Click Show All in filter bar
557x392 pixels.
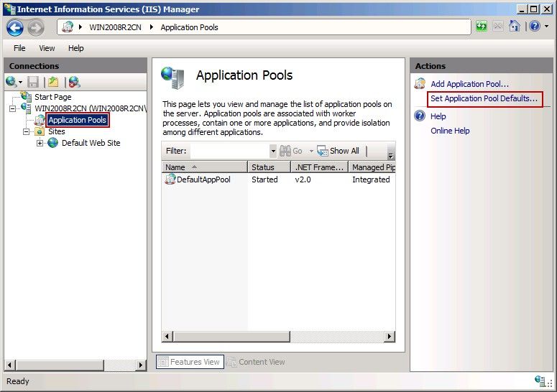[x=339, y=151]
